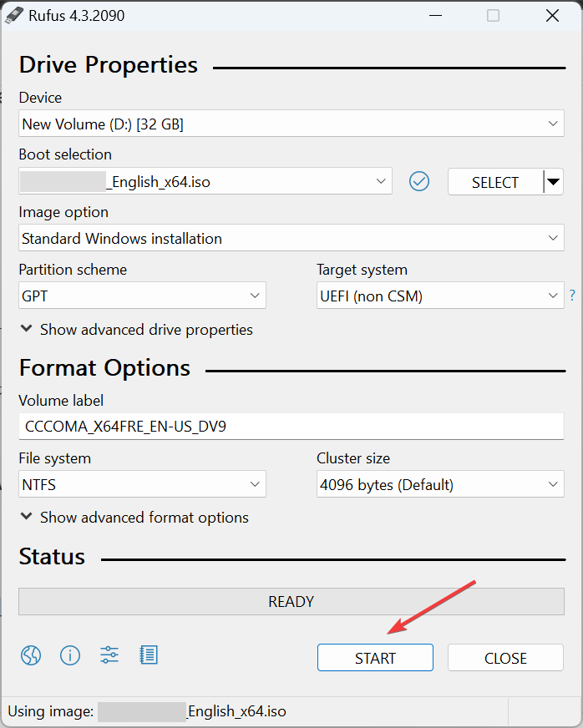Open the Device dropdown

[x=291, y=124]
